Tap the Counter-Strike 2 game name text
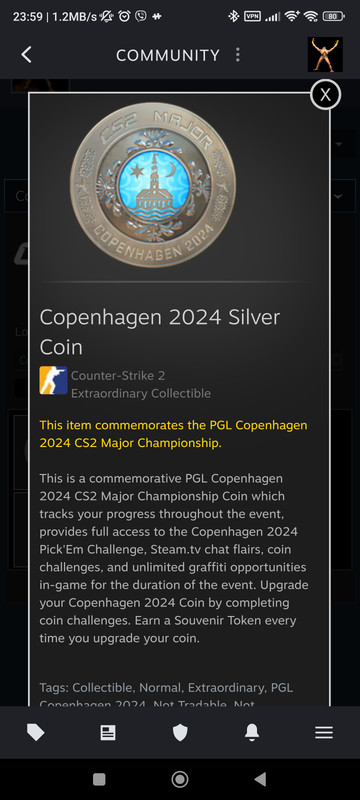 click(118, 376)
